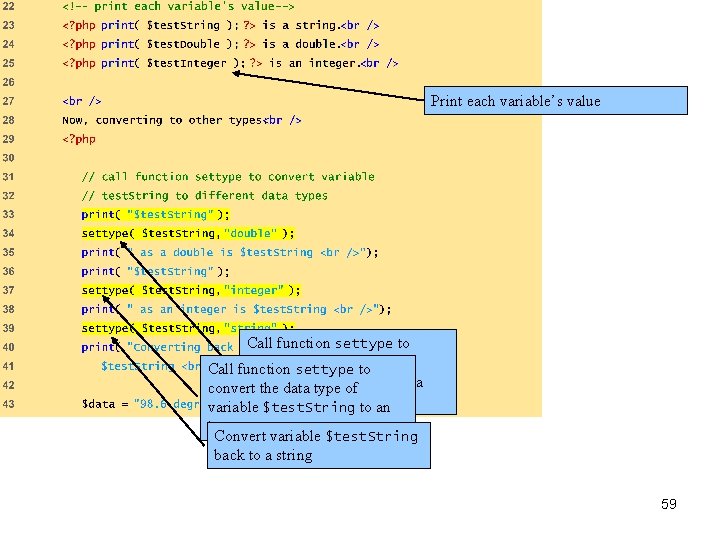Click the print statement on line 36
This screenshot has width=720, height=540.
tap(155, 271)
